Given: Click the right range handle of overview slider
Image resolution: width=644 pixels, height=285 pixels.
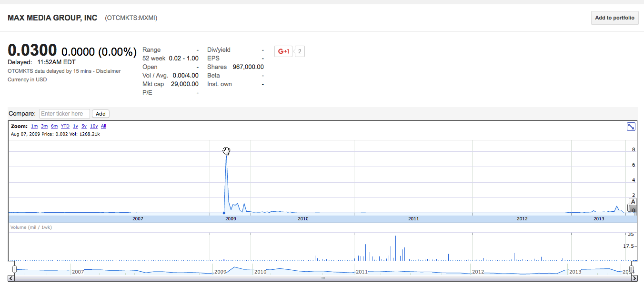Looking at the screenshot, I should 632,270.
